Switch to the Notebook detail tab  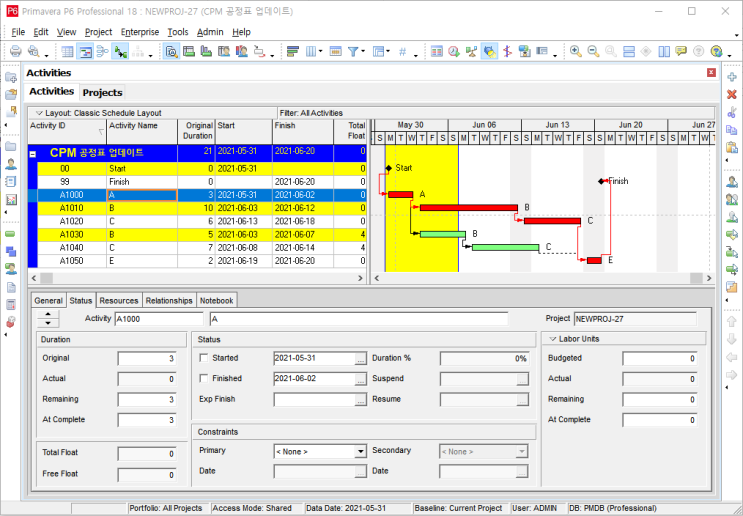pos(216,301)
